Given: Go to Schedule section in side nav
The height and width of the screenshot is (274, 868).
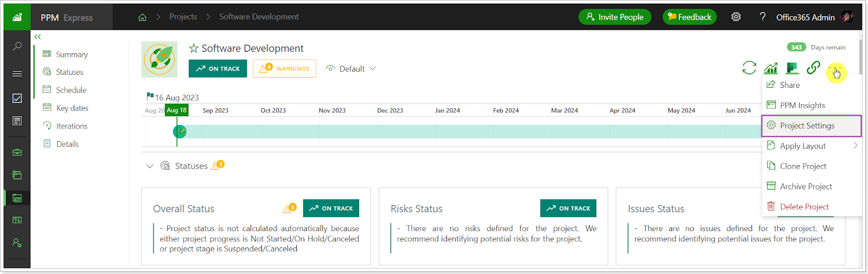Looking at the screenshot, I should (x=71, y=90).
